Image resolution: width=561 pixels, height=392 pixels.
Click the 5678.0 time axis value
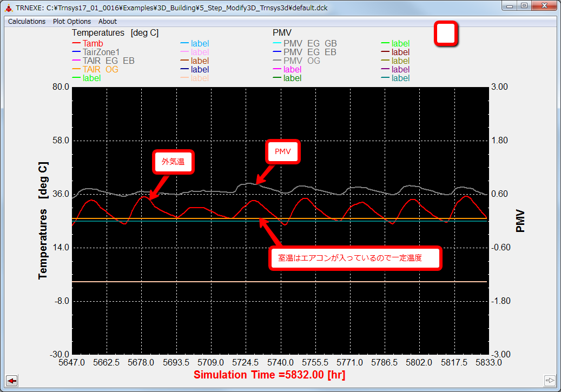[141, 363]
